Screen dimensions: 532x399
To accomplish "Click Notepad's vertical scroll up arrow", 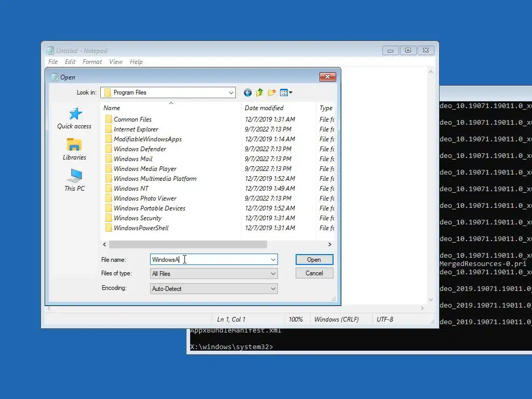I will coord(431,72).
